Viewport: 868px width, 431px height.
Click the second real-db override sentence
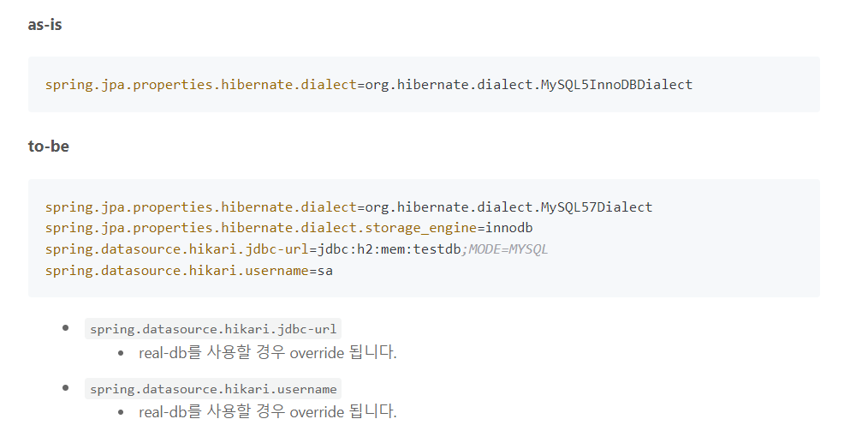(268, 412)
